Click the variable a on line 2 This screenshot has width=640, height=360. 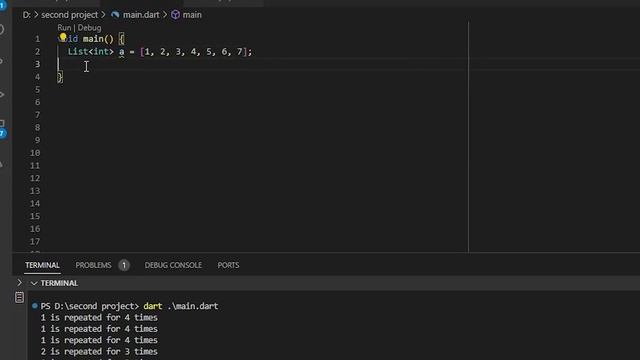coord(122,51)
